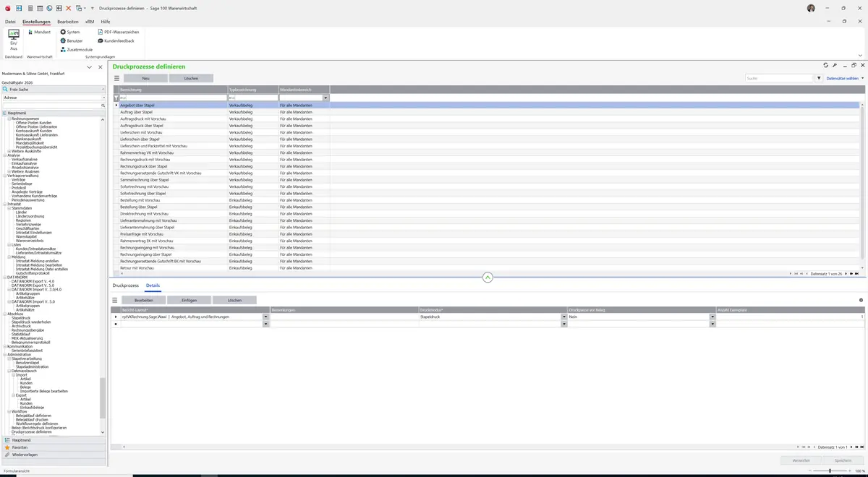Viewport: 868px width, 477px height.
Task: Open the hamburger menu above the Bezeichnung column
Action: click(116, 78)
